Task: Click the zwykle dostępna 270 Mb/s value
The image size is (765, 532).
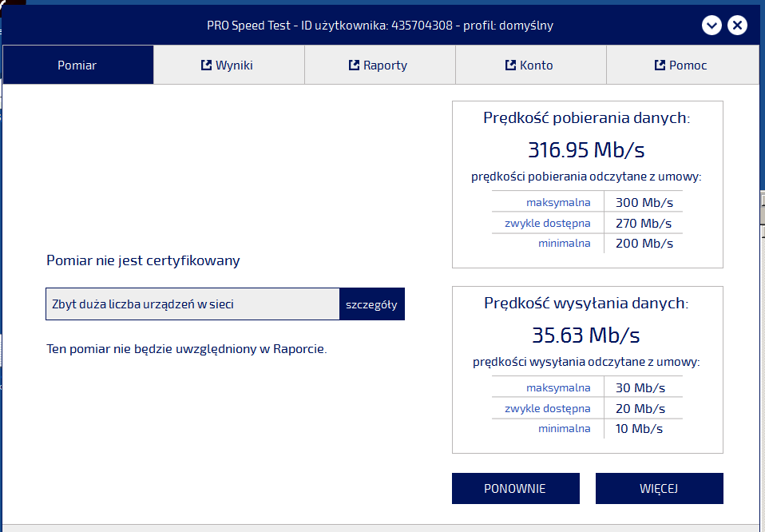Action: (x=643, y=224)
